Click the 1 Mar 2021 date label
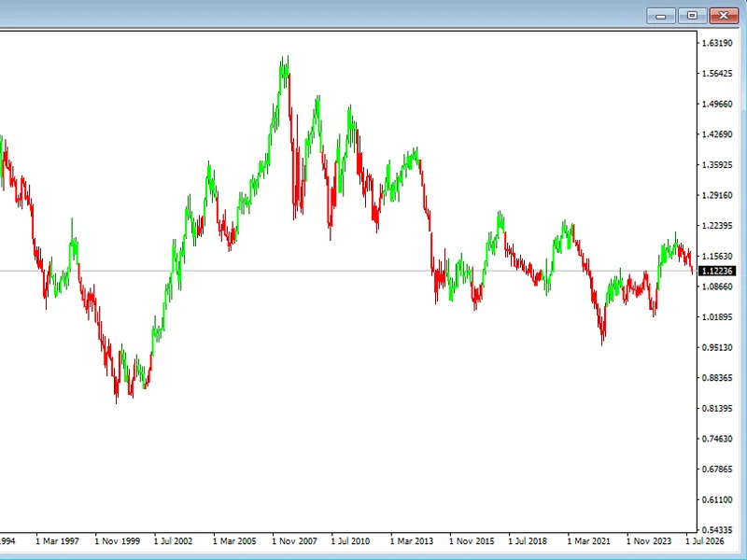Viewport: 747px width, 560px height. tap(589, 541)
